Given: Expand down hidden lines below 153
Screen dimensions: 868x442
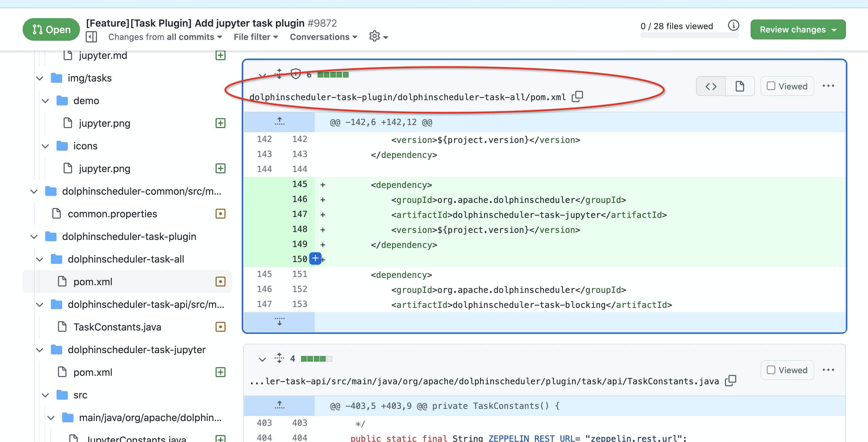Looking at the screenshot, I should point(279,322).
